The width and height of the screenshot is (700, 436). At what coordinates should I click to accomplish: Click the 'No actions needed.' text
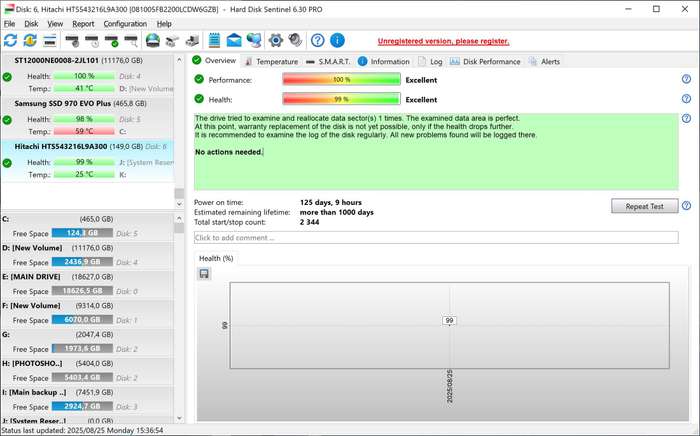pos(229,152)
